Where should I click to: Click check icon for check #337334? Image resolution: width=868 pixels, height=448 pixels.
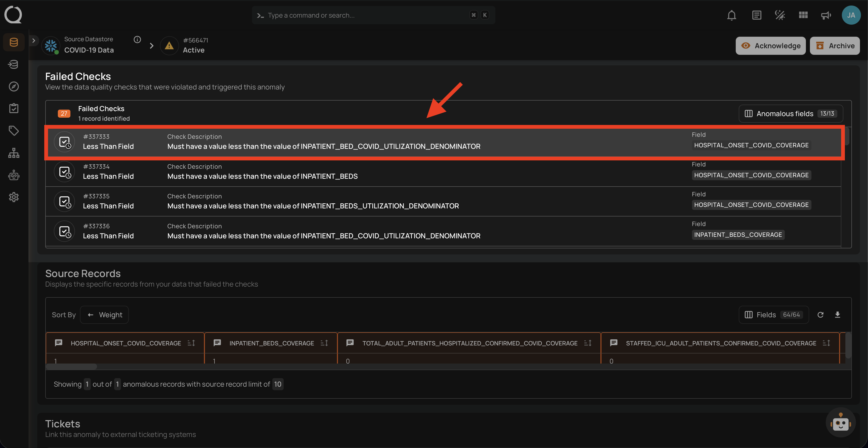click(x=64, y=172)
